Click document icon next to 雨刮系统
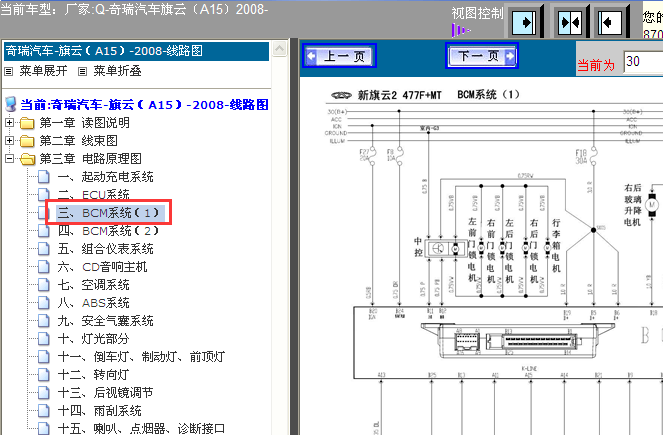663x435 pixels. [44, 410]
